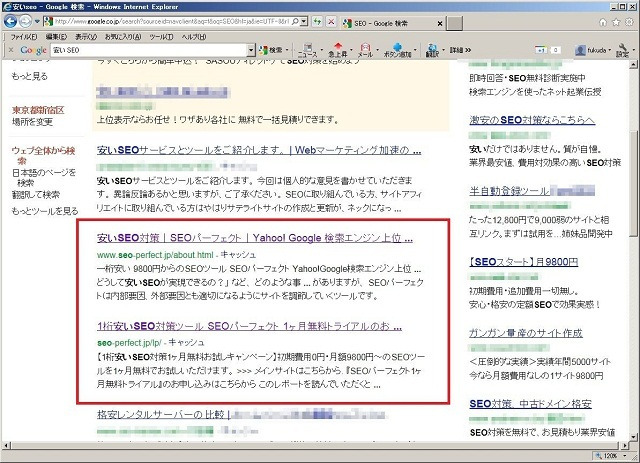The image size is (640, 463).
Task: Open the 編集(E) menu
Action: (x=56, y=37)
